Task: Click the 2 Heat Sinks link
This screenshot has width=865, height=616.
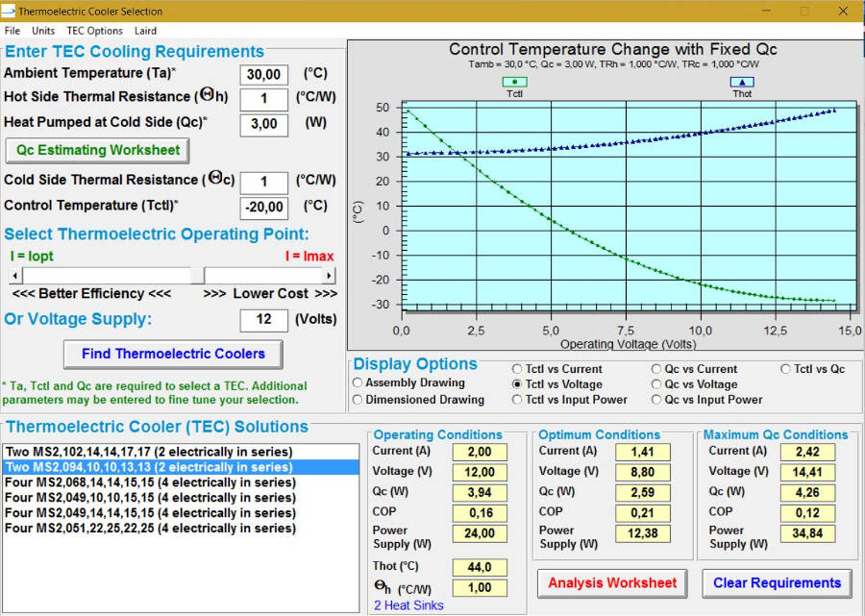Action: [408, 605]
